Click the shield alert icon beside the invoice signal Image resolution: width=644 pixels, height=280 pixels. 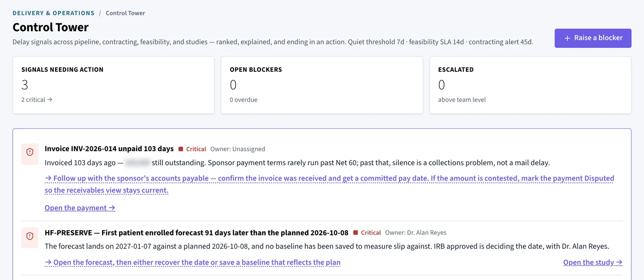click(30, 152)
